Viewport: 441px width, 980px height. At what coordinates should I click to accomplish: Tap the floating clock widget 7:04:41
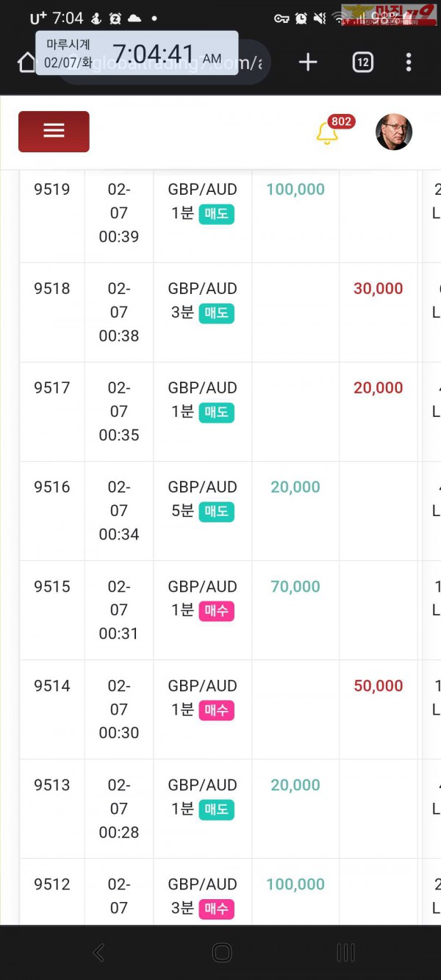tap(137, 54)
